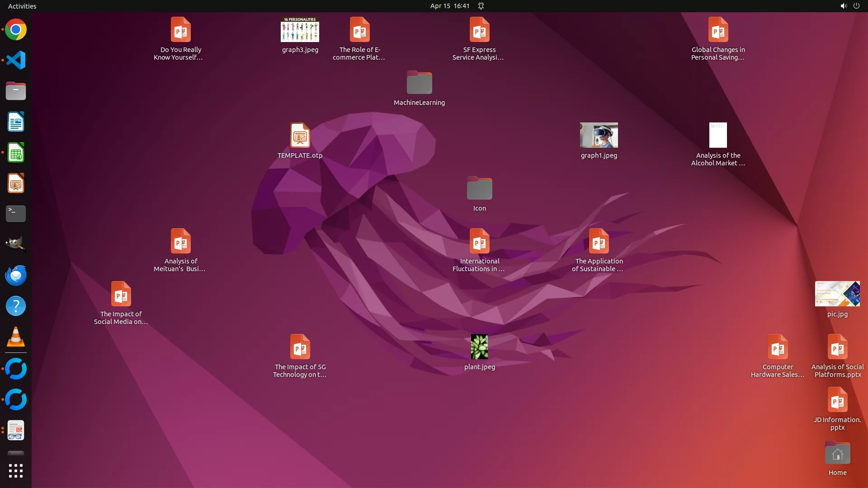
Task: Launch VLC media player from dock
Action: tap(16, 337)
